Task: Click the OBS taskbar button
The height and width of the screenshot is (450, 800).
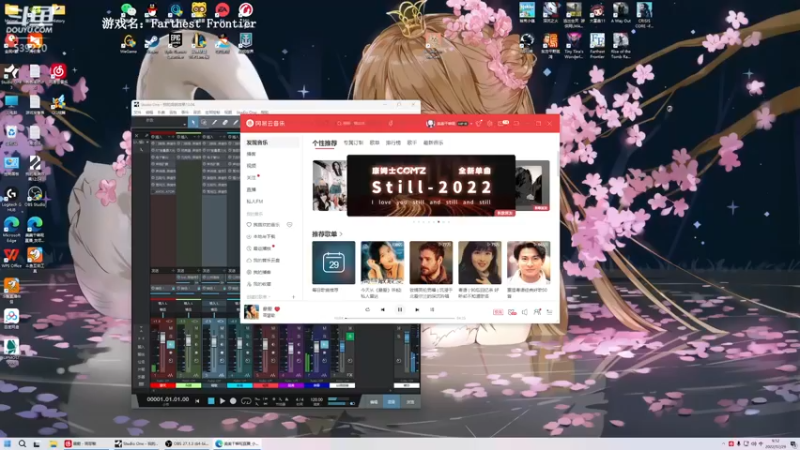Action: point(187,444)
